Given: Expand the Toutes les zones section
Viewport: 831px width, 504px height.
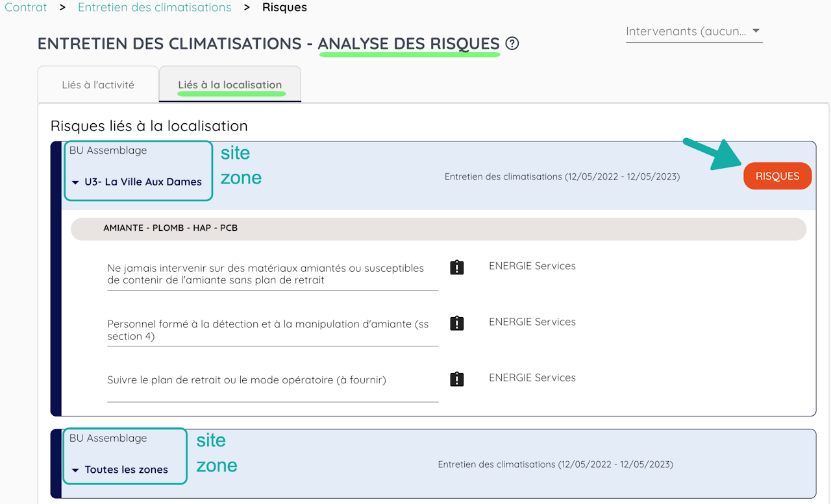Looking at the screenshot, I should pos(75,470).
